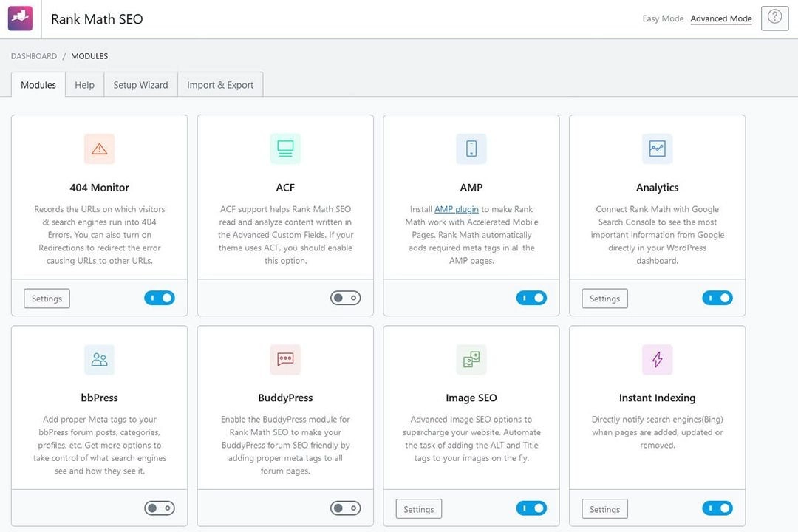
Task: Click the Instant Indexing lightning bolt icon
Action: click(657, 360)
